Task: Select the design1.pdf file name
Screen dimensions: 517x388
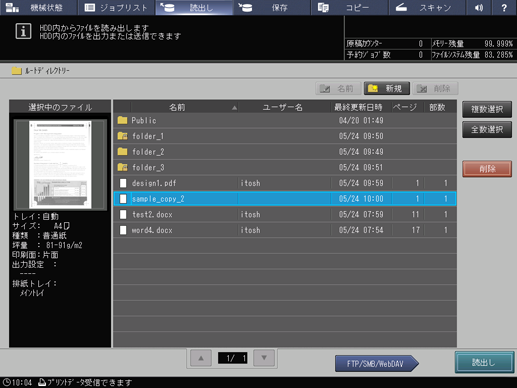Action: pos(154,183)
